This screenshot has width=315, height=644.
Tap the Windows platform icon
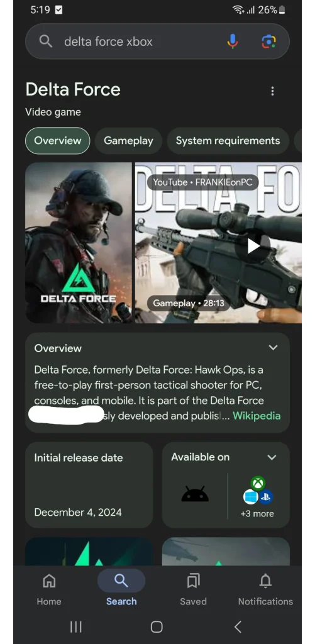(250, 497)
